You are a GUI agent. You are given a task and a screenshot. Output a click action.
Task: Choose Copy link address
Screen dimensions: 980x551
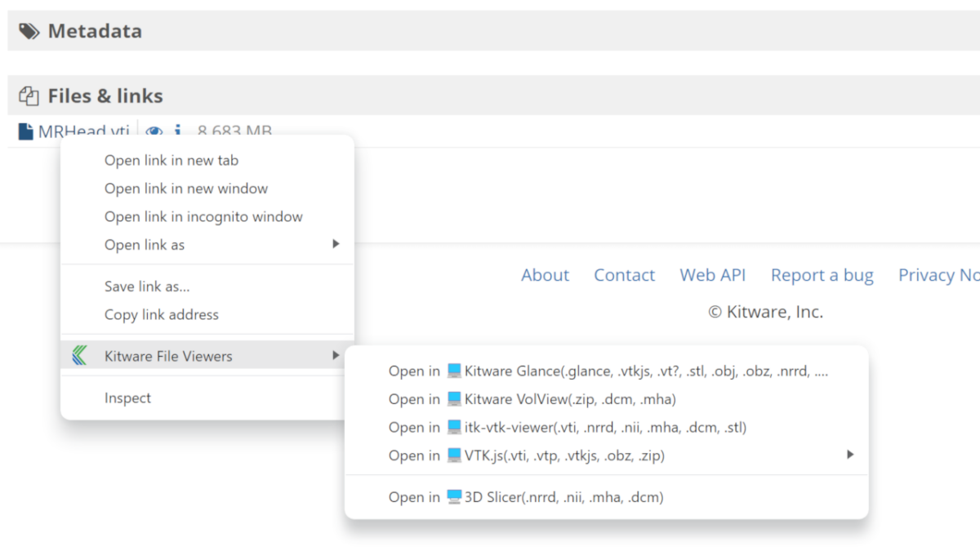162,314
